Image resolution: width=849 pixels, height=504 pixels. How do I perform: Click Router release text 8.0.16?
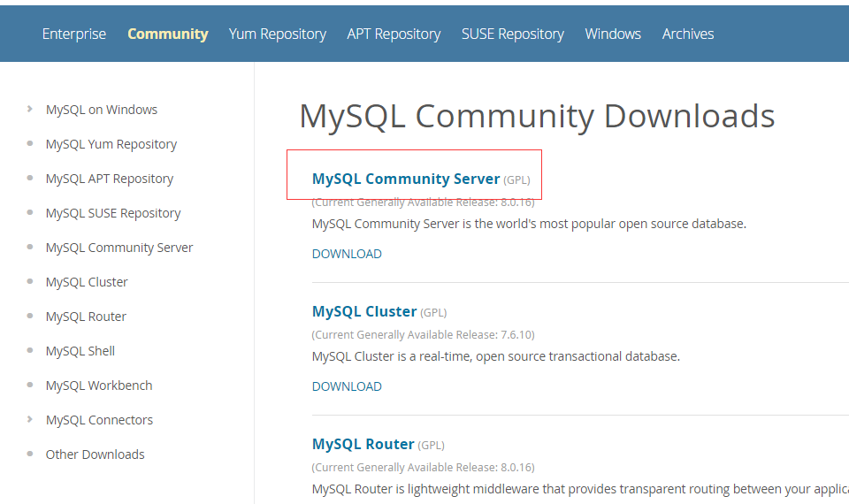click(x=423, y=467)
